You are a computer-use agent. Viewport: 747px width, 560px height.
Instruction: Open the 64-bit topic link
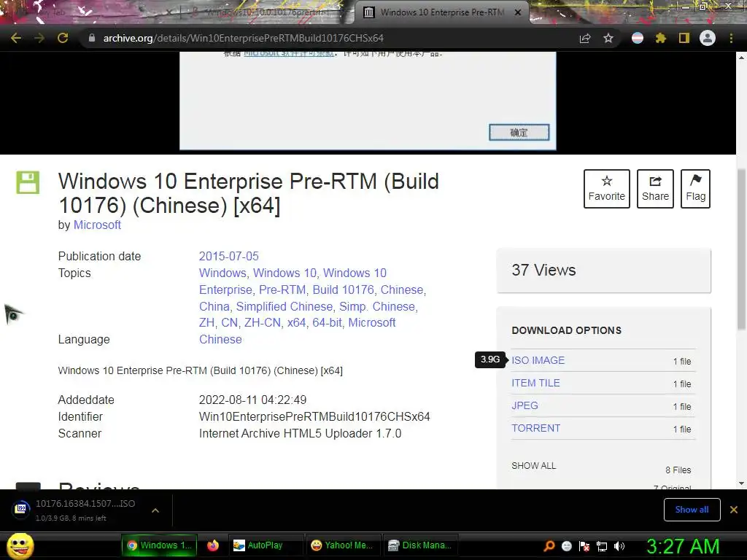pyautogui.click(x=328, y=322)
